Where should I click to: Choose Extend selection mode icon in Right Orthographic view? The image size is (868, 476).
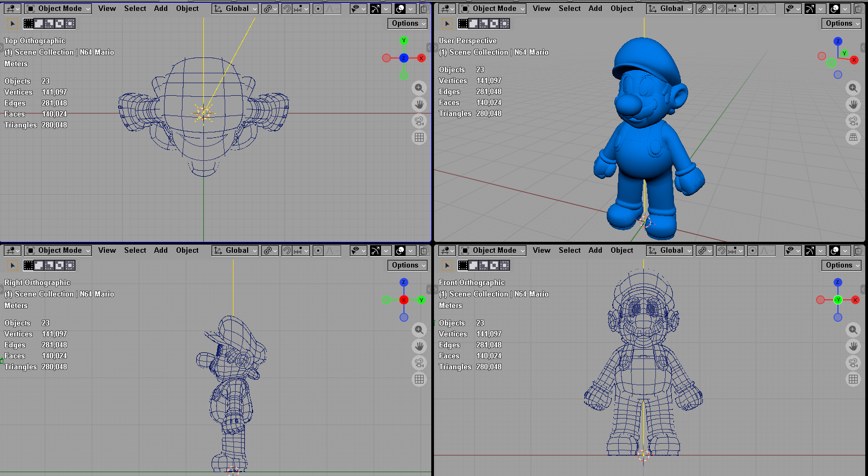point(39,265)
